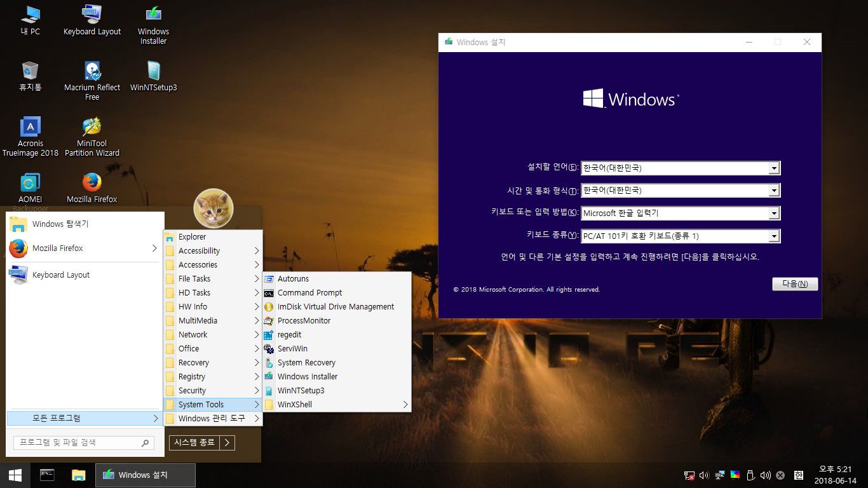Viewport: 868px width, 488px height.
Task: Open File Explorer icon in the taskbar
Action: (x=78, y=475)
